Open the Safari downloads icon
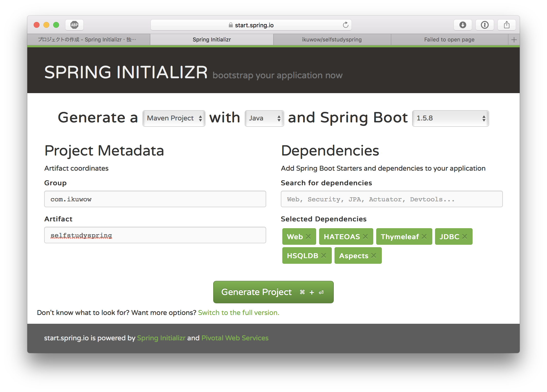 pos(463,25)
